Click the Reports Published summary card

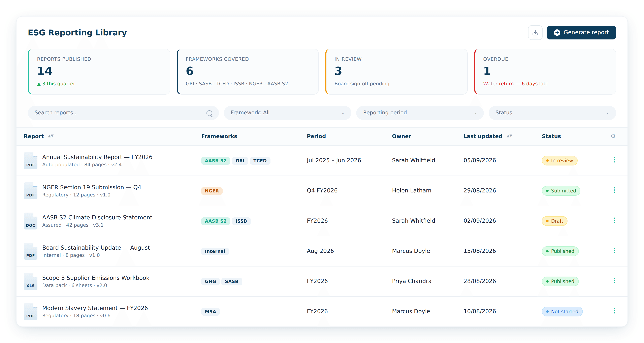pos(99,71)
